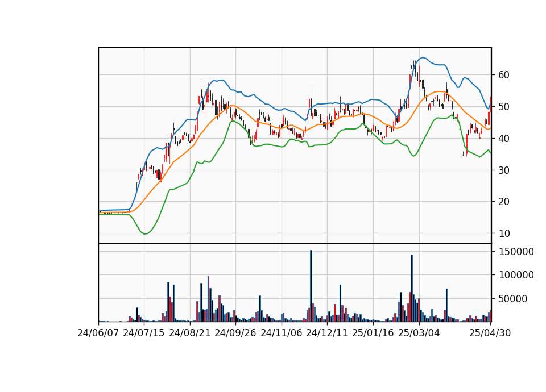This screenshot has height=392, width=546.
Task: Click the volume axis value 100000
Action: (516, 275)
